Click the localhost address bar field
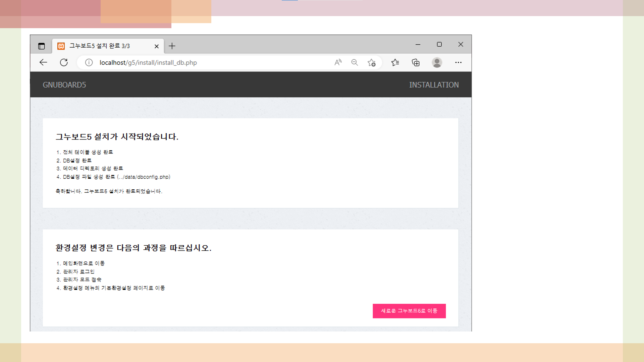Viewport: 644px width, 362px height. [201, 63]
